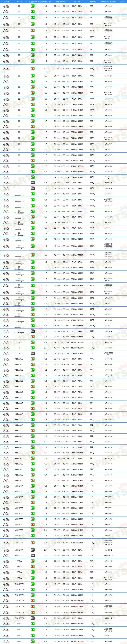Select power value 54kW / 73KM
Viewport: 127px width, 644px height.
(x=77, y=183)
